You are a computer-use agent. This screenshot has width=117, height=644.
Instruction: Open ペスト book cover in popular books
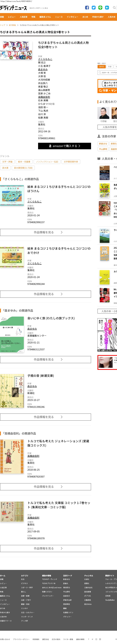click(x=105, y=173)
